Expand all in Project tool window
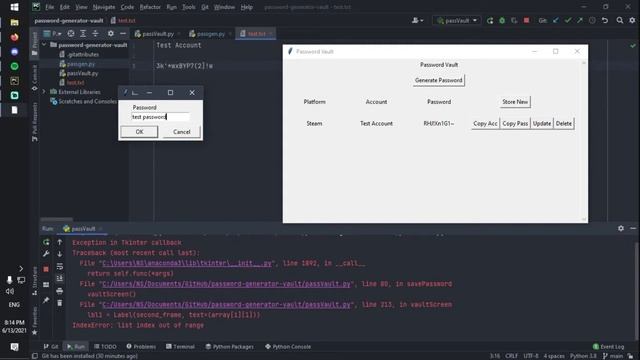The width and height of the screenshot is (640, 360). tap(83, 33)
